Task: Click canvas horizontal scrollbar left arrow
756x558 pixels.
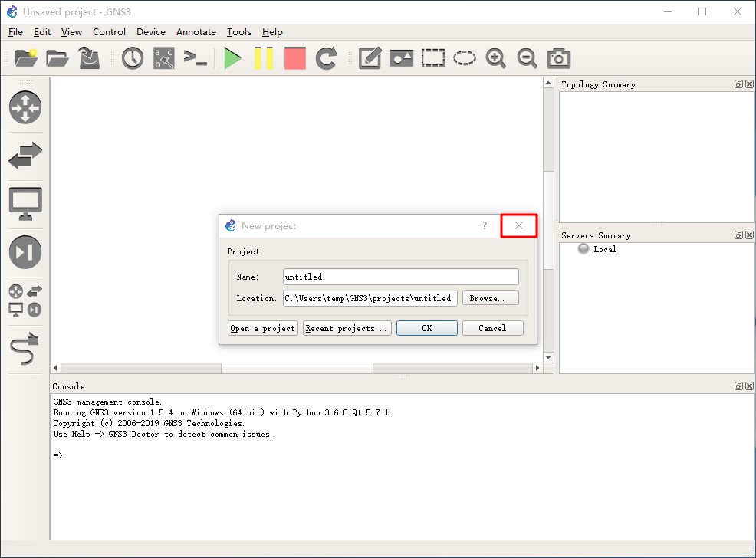Action: 55,368
